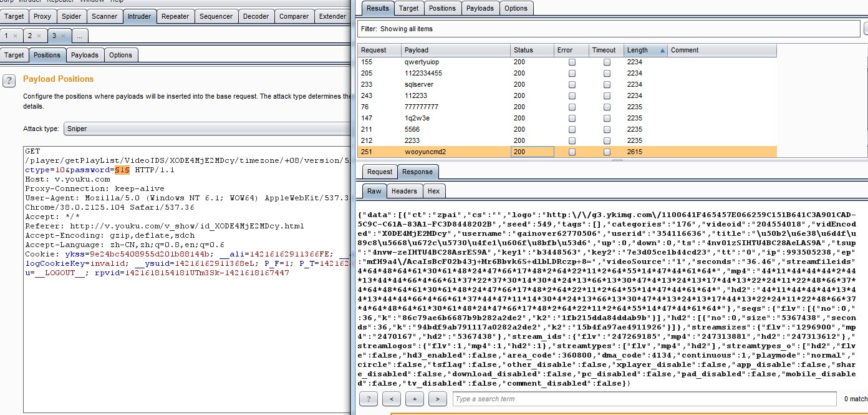
Task: Switch to the Sequencer tab
Action: tap(216, 16)
